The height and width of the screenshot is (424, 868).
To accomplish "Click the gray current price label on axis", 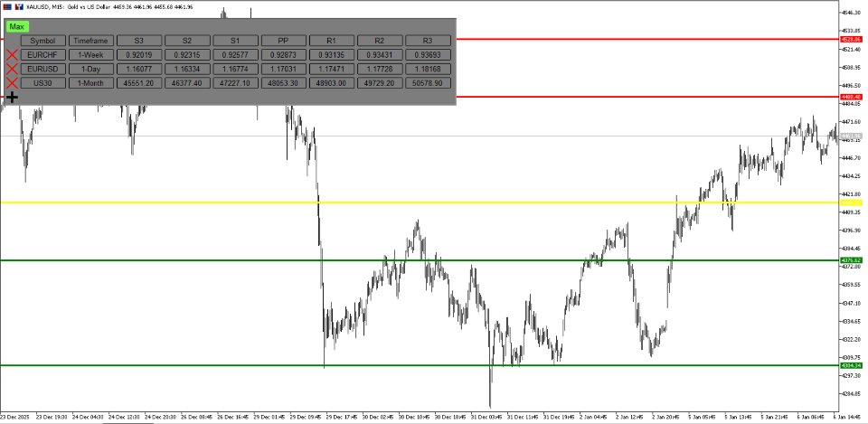I will point(851,137).
